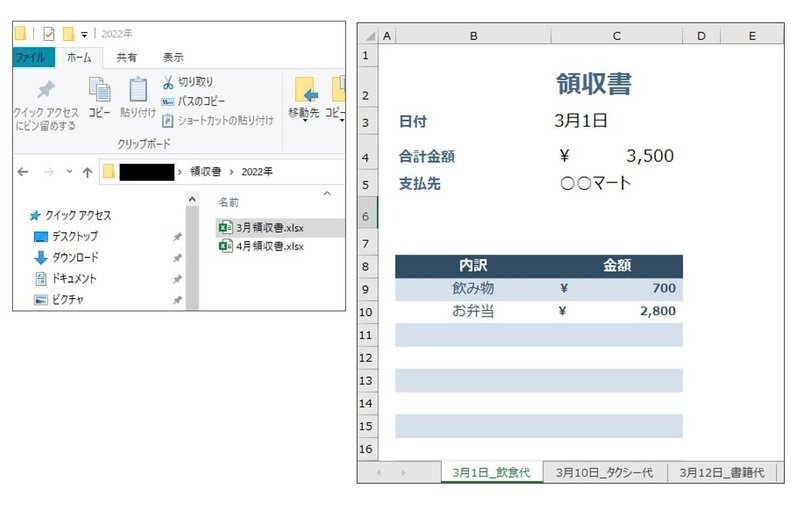Click the amount cell 700
Screen dimensions: 800x516
617,289
